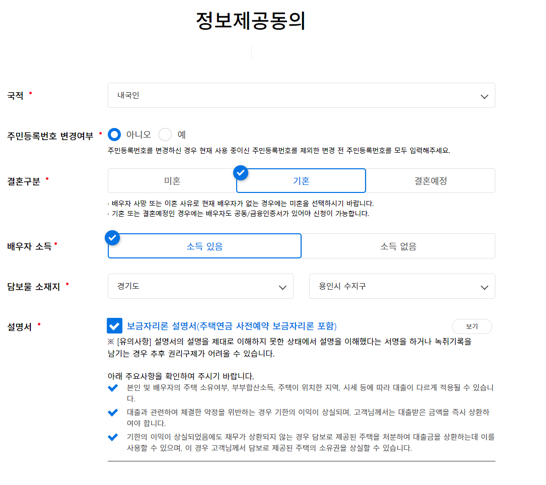Click check mark beside 본인 및 배우자의 주택 item
This screenshot has height=485, width=546.
tap(113, 388)
